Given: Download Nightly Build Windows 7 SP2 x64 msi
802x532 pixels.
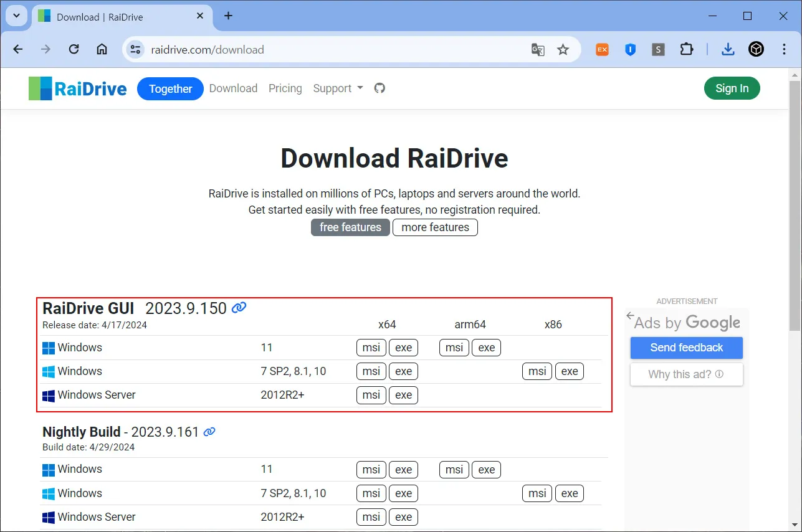Looking at the screenshot, I should click(371, 493).
